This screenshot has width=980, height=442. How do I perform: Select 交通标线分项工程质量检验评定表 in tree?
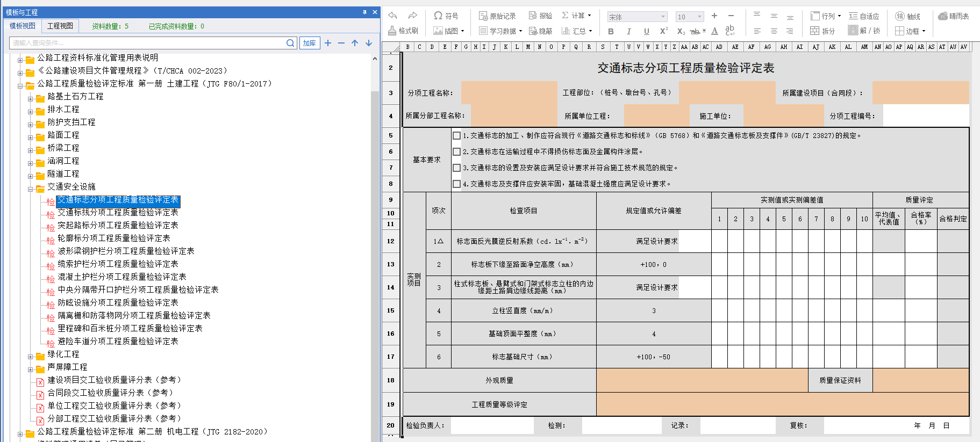[118, 213]
